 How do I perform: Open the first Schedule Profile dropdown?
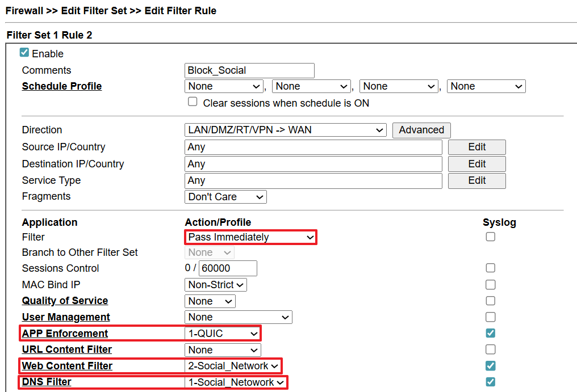tap(224, 86)
